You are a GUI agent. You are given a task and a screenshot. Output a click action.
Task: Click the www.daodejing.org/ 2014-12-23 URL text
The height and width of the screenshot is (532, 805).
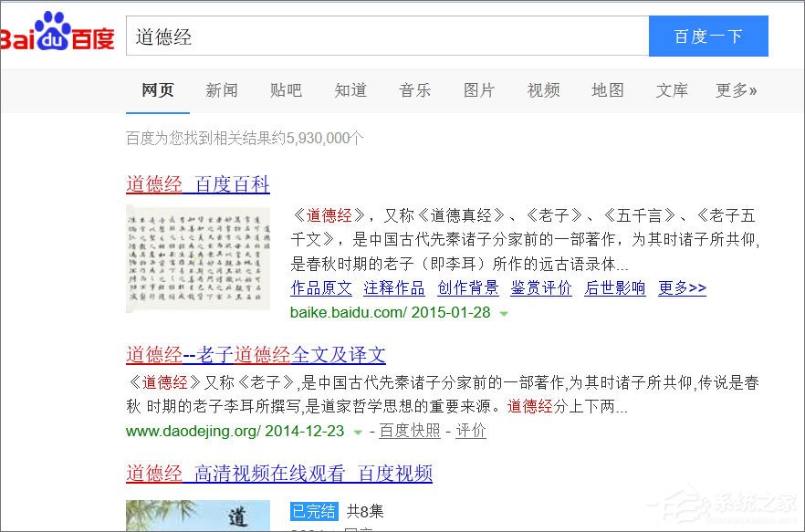235,431
